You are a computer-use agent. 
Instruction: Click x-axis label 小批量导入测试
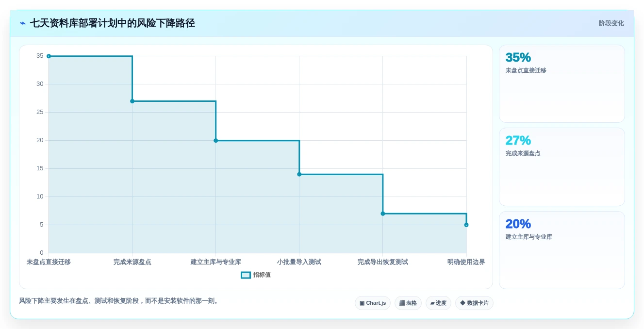click(299, 262)
